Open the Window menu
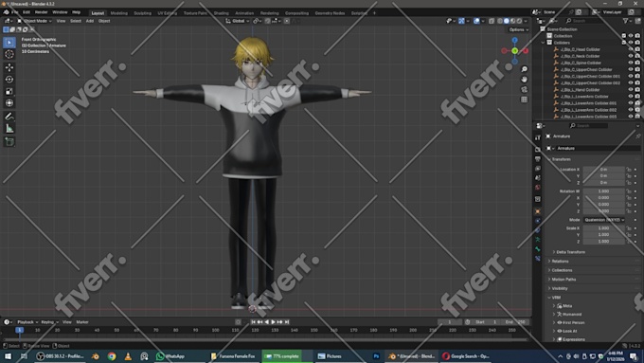644x363 pixels. pyautogui.click(x=60, y=12)
